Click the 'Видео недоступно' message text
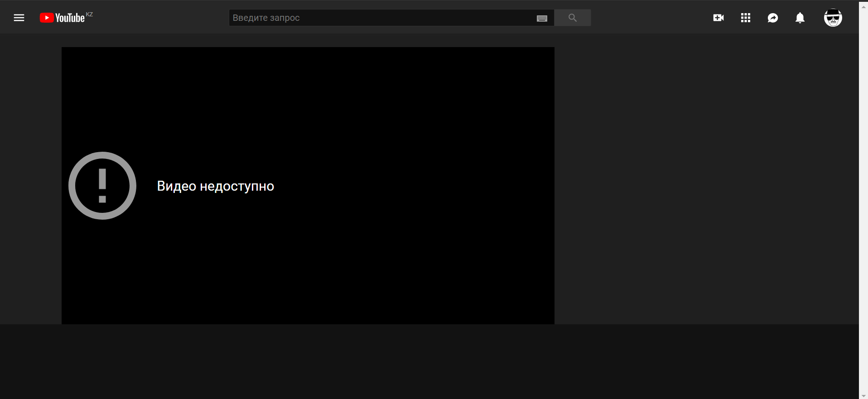This screenshot has width=868, height=399. pyautogui.click(x=216, y=186)
